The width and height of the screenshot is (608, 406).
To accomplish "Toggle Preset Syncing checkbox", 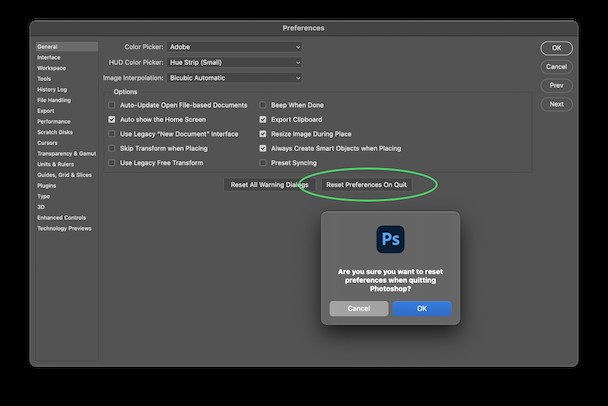I will point(263,163).
